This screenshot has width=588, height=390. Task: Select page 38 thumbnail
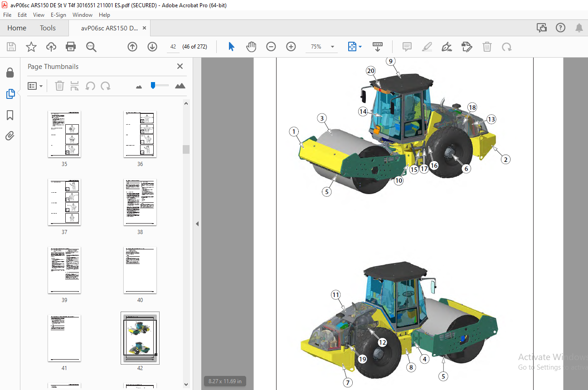(x=140, y=202)
